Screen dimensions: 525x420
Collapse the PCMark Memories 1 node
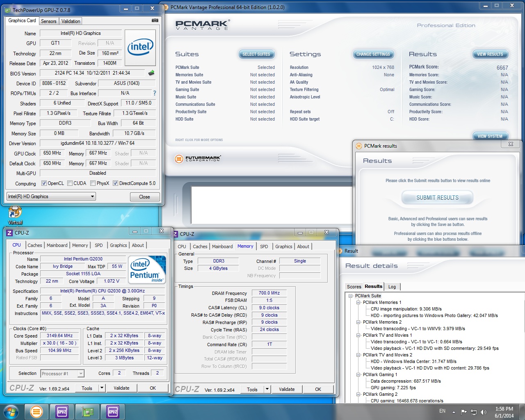coord(358,302)
